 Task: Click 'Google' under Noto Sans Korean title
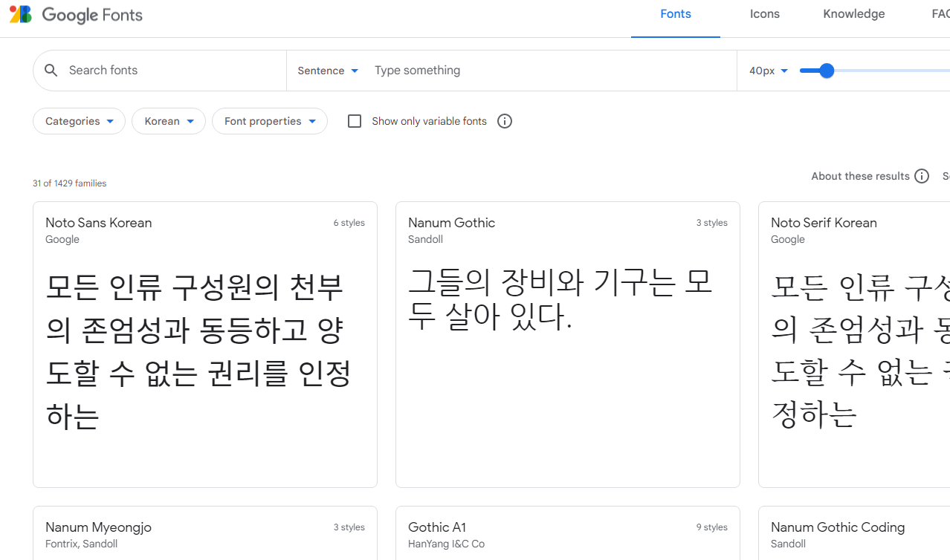[62, 239]
